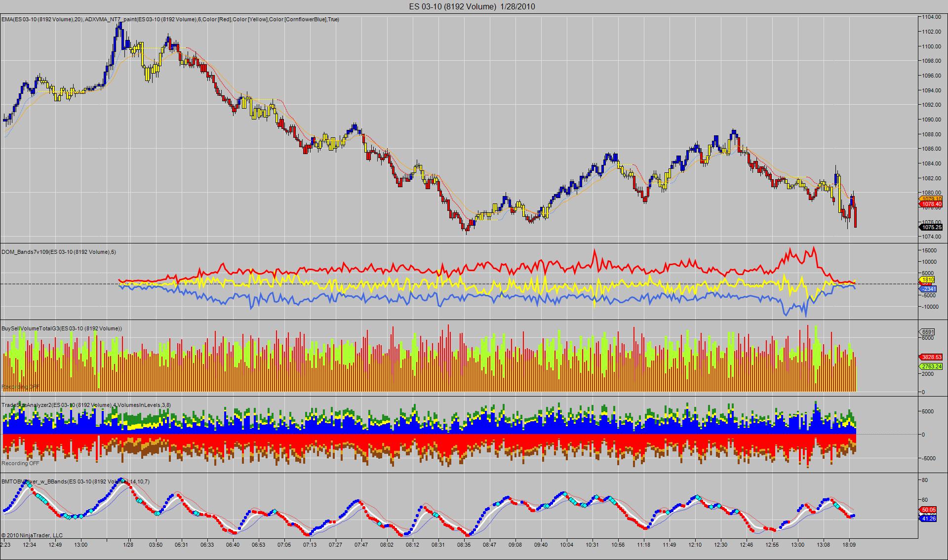Click the 09:08 time axis label
948x560 pixels.
coord(515,545)
